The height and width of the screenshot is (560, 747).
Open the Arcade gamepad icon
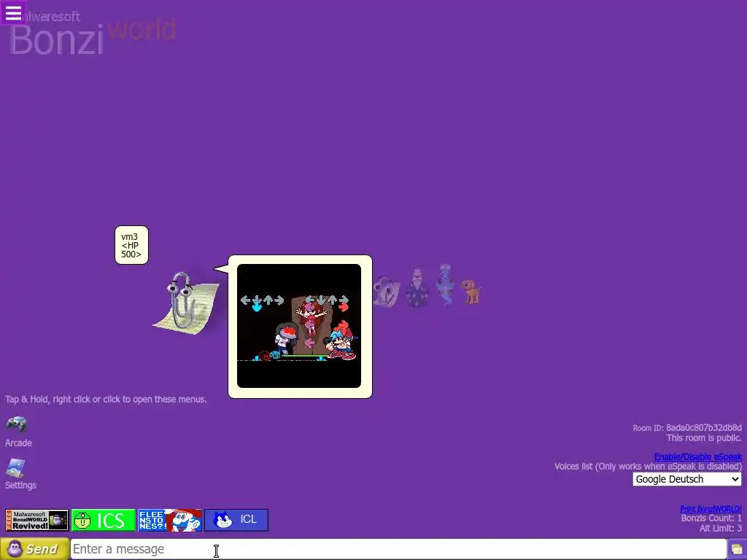[x=18, y=424]
